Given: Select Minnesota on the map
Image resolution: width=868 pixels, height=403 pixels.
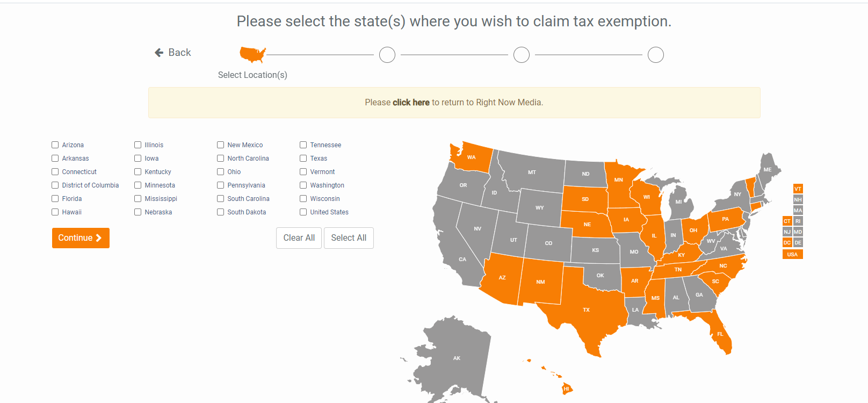Looking at the screenshot, I should tap(619, 179).
